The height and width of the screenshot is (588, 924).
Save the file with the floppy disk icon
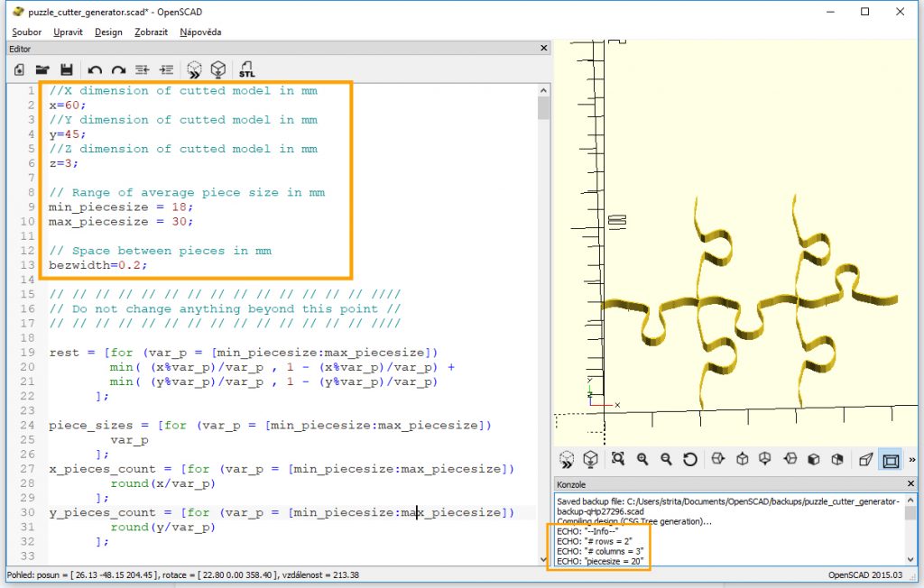[66, 69]
